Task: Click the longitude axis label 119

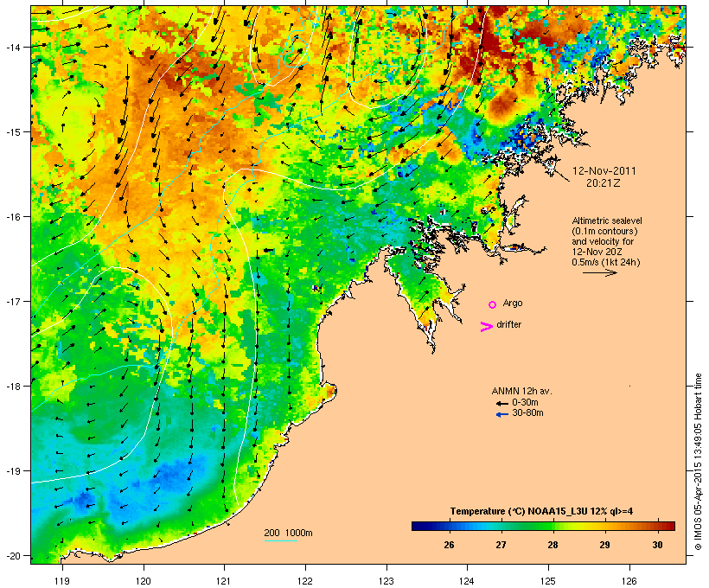Action: pyautogui.click(x=62, y=581)
